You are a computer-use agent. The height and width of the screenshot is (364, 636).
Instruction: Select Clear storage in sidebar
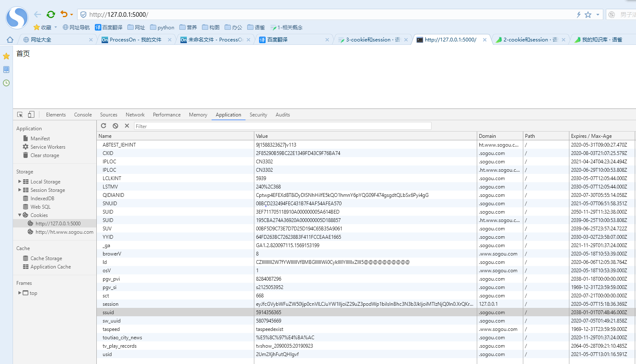(x=45, y=155)
